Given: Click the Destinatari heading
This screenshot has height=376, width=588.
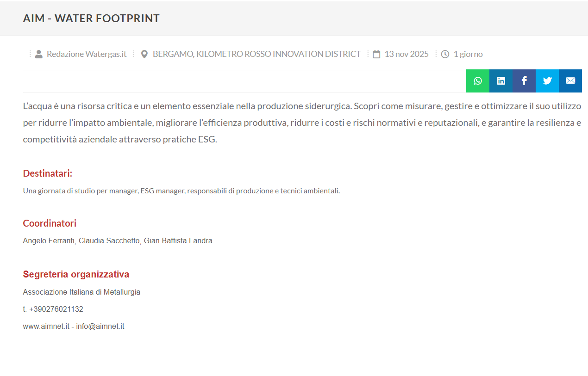Looking at the screenshot, I should coord(48,173).
